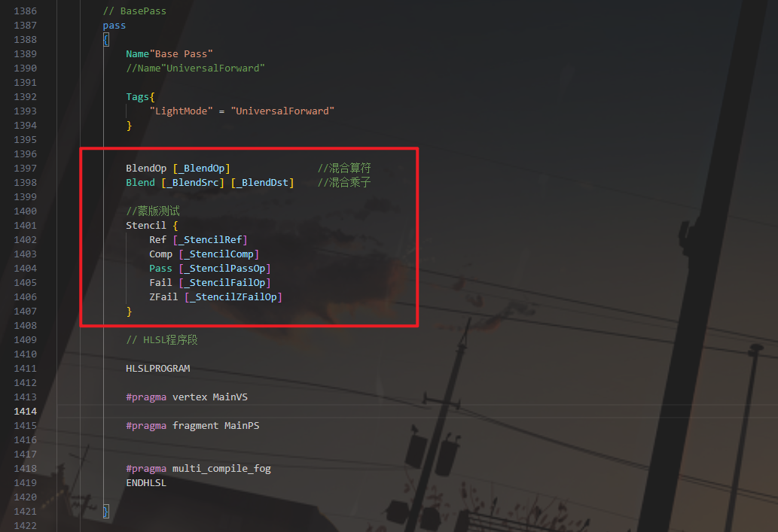The height and width of the screenshot is (532, 778).
Task: Click the MainPS fragment function name
Action: click(242, 426)
